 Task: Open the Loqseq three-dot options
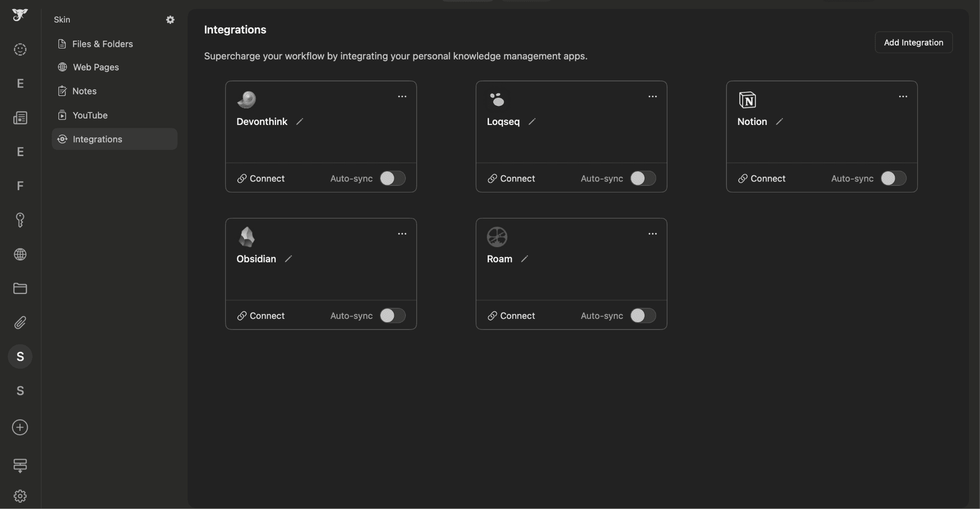point(653,96)
